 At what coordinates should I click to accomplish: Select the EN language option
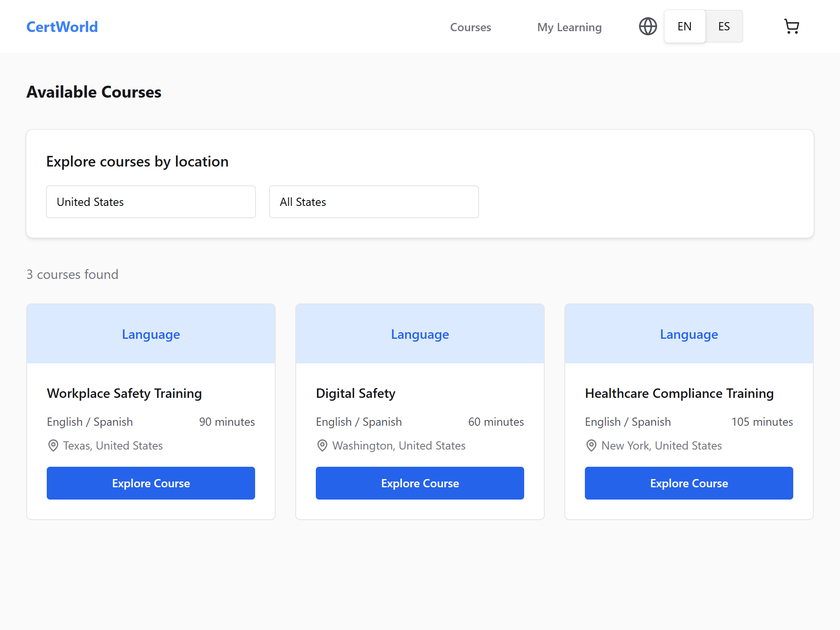coord(685,27)
